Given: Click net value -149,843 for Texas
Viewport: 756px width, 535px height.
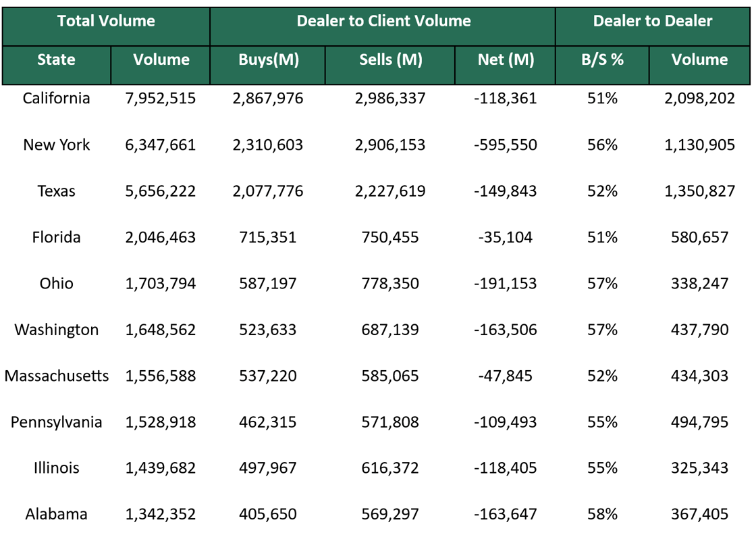Looking at the screenshot, I should pos(506,191).
